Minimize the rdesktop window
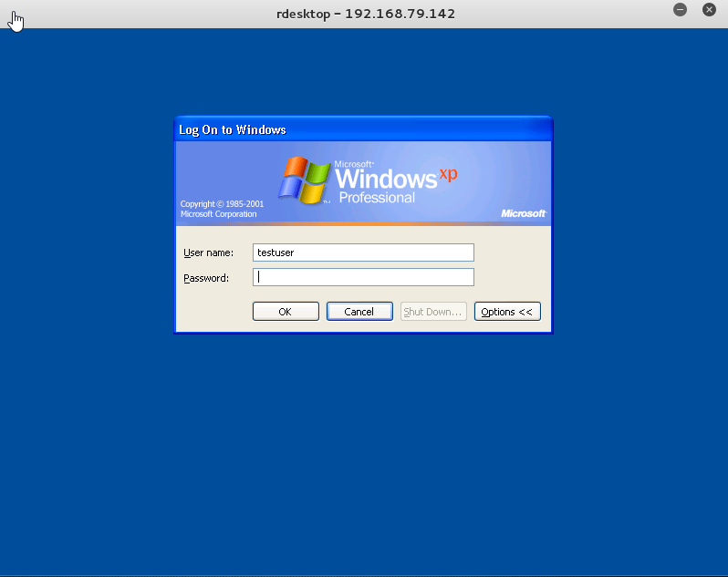 point(680,10)
